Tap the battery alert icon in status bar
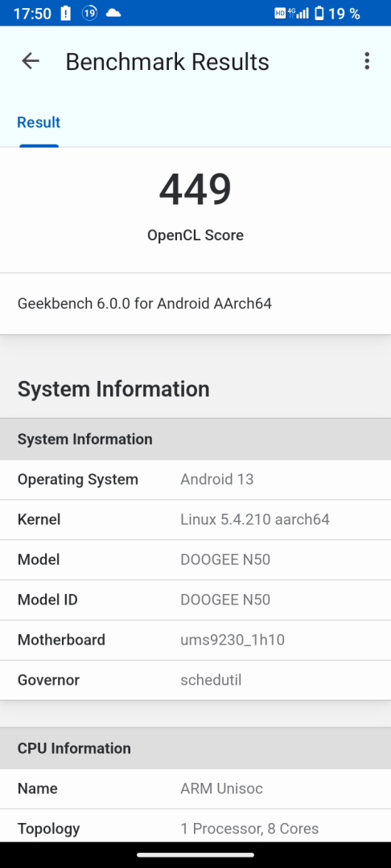Image resolution: width=391 pixels, height=868 pixels. [66, 14]
